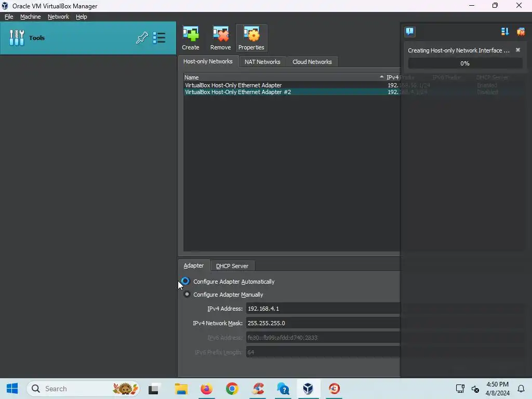Click the IPv6 Prefix Length field
The height and width of the screenshot is (399, 532).
coord(323,352)
